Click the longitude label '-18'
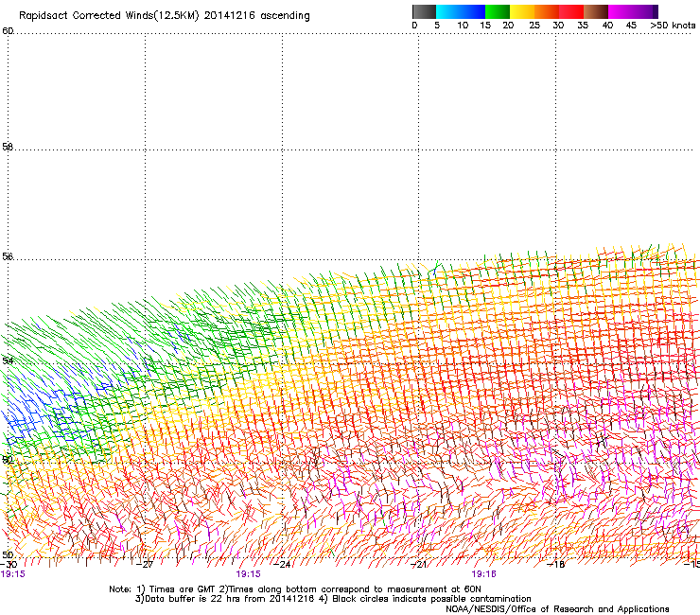This screenshot has height=615, width=700. point(556,565)
